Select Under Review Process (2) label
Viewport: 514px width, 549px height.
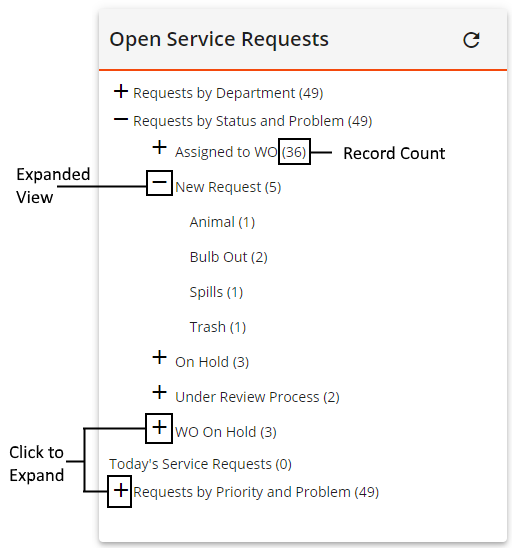pos(257,397)
